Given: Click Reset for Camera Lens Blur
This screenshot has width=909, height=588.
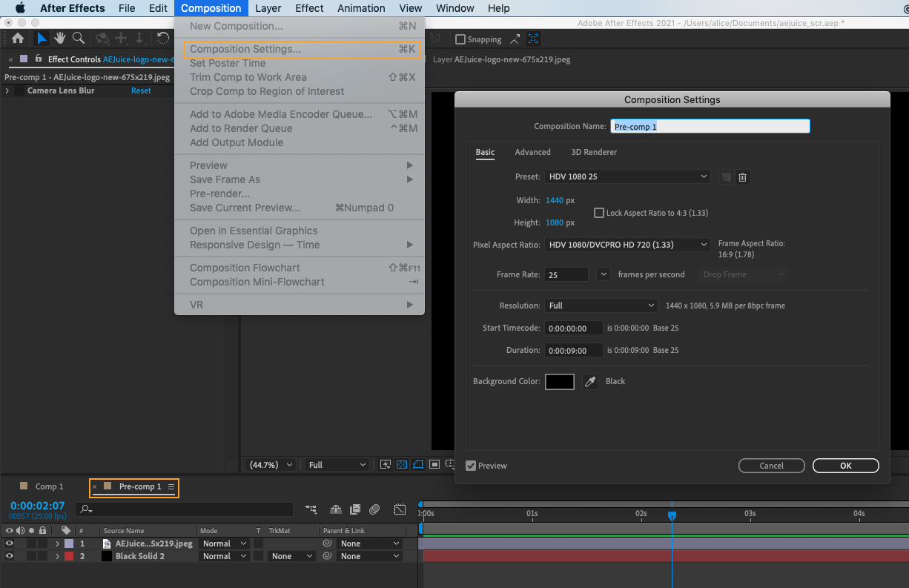Looking at the screenshot, I should tap(141, 90).
